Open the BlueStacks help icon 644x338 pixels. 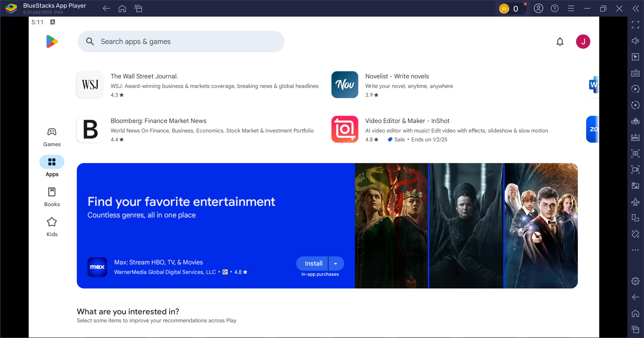click(554, 9)
